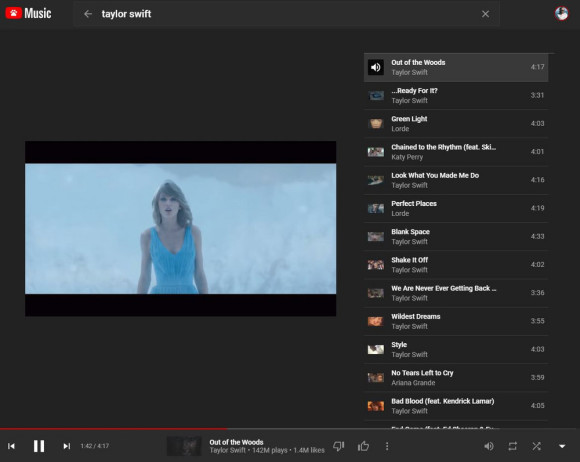Like Out of the Woods with thumbs up

[363, 446]
